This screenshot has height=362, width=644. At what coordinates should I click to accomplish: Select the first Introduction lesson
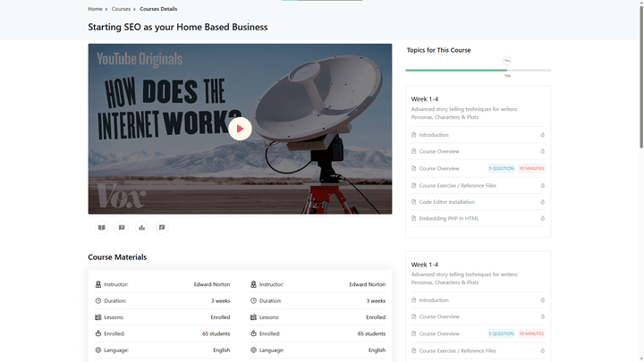434,135
